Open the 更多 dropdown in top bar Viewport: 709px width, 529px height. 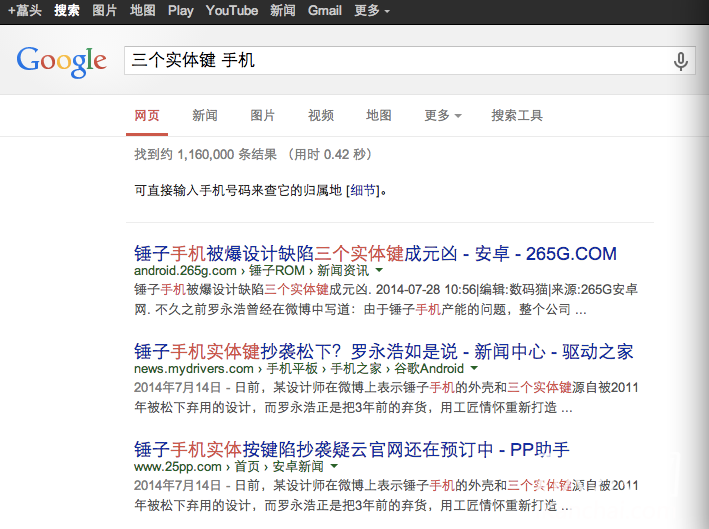point(372,11)
